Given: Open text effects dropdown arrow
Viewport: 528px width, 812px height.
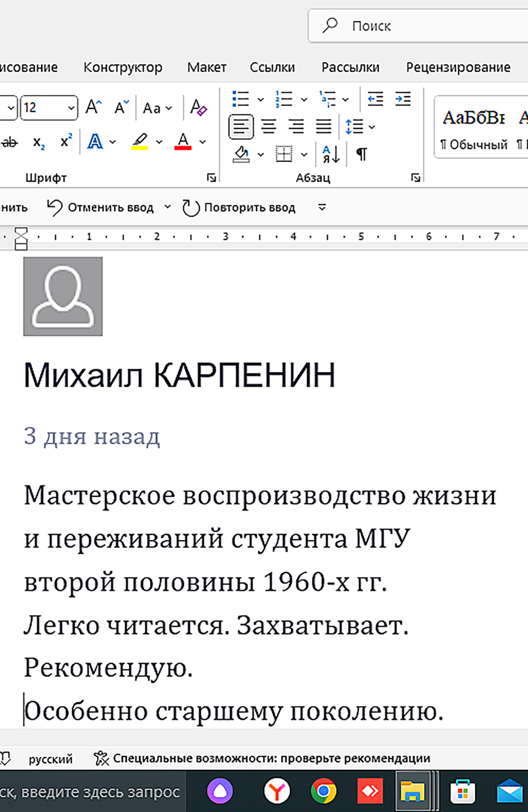Looking at the screenshot, I should click(x=113, y=142).
